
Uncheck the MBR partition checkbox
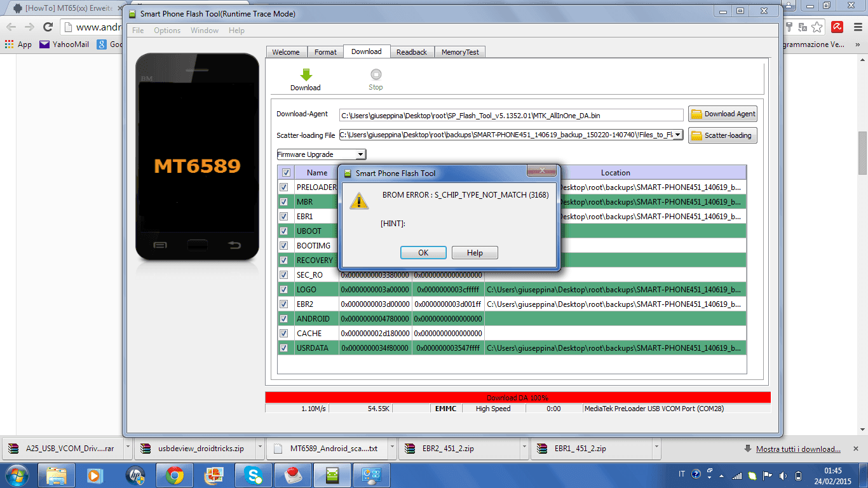(x=284, y=202)
